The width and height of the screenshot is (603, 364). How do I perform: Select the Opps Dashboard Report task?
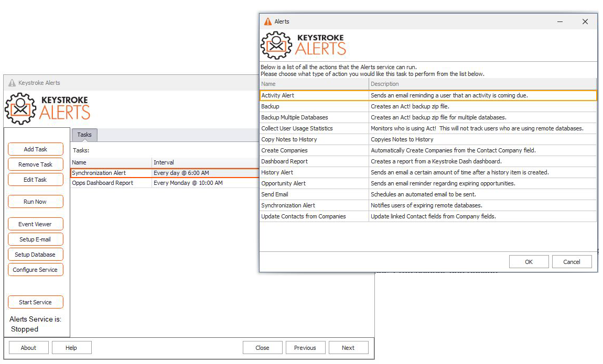165,183
